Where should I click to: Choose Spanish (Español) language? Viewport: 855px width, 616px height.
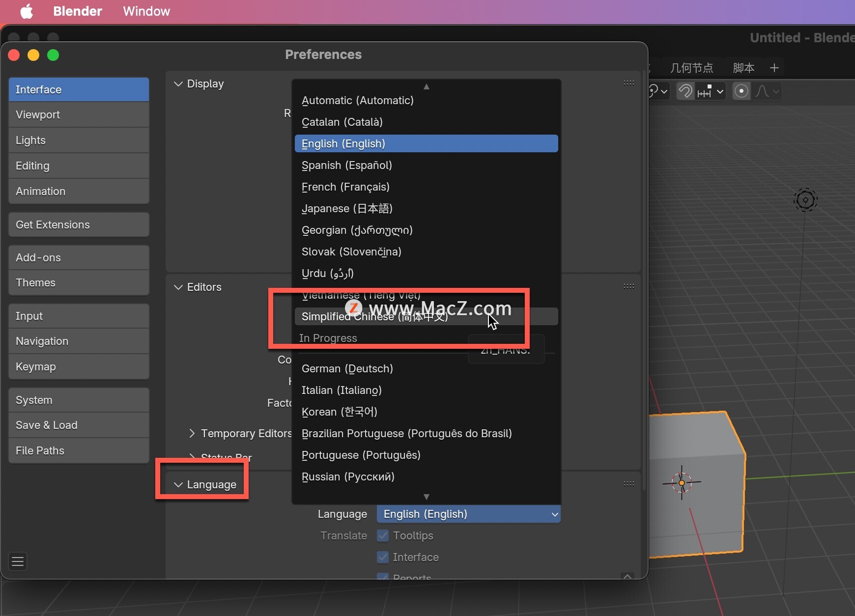(426, 165)
